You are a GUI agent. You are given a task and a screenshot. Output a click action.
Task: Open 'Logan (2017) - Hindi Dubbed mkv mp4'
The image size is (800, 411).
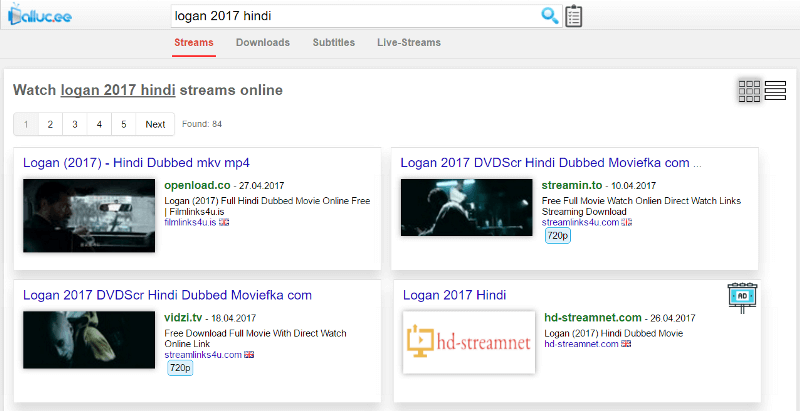click(x=136, y=163)
